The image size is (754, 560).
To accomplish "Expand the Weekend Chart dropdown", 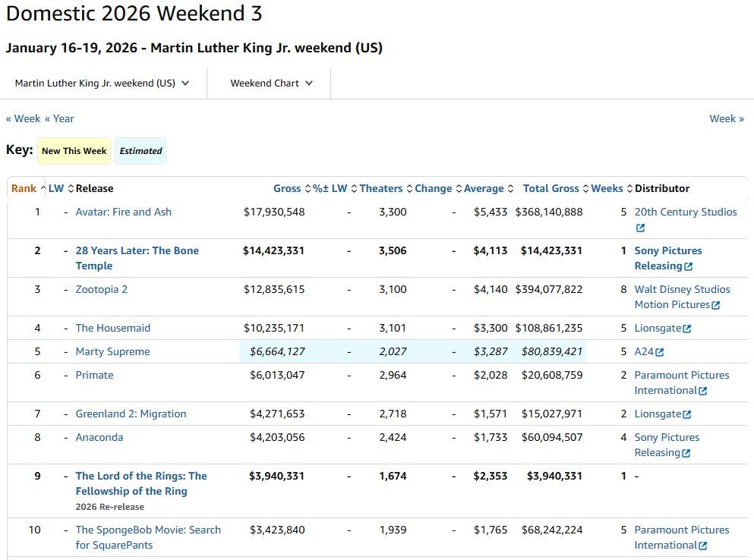I will tap(271, 83).
